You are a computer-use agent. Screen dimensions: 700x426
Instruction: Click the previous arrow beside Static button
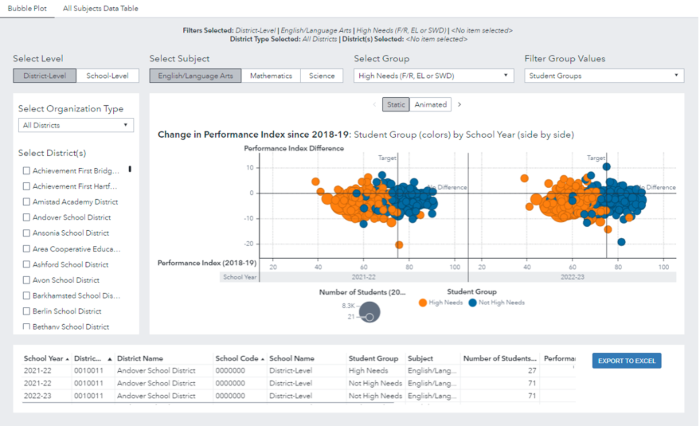[375, 104]
